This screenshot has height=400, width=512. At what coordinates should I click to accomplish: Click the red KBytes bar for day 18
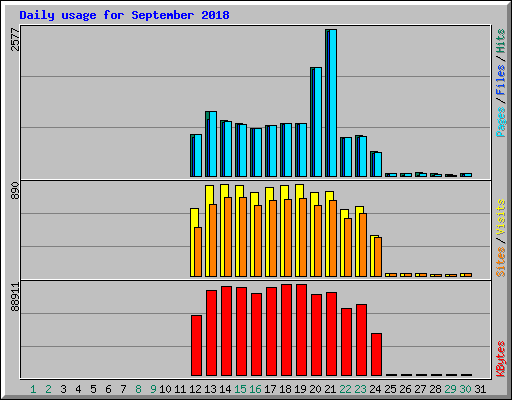[x=286, y=330]
